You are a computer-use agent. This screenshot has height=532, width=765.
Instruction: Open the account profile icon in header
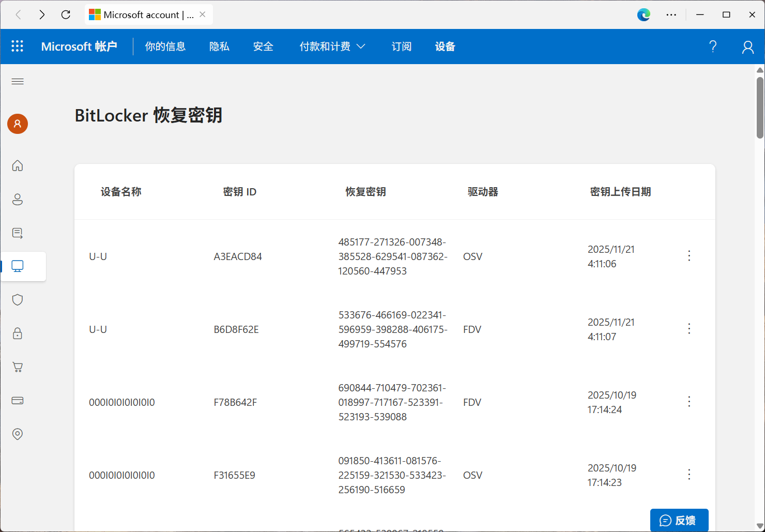point(747,47)
